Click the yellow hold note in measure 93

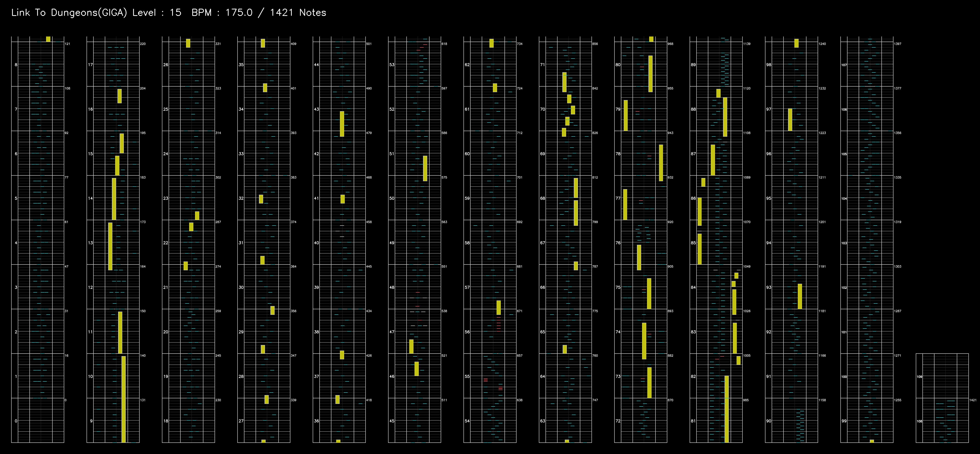point(800,296)
